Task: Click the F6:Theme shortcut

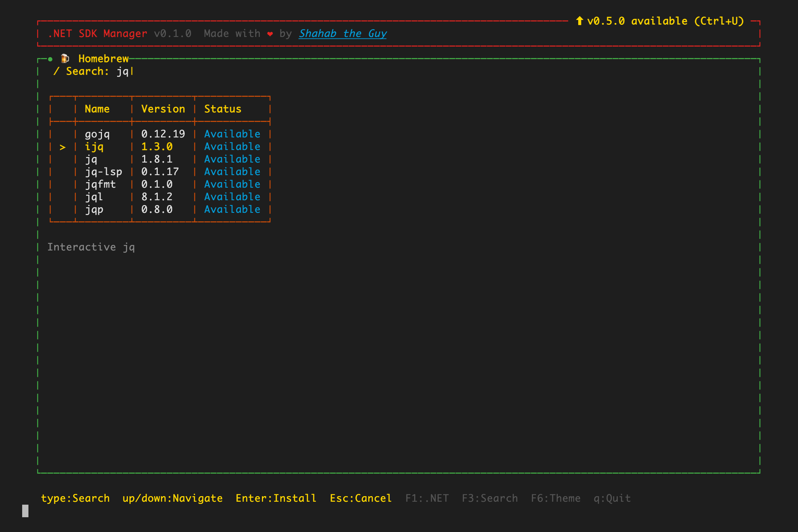Action: point(556,498)
